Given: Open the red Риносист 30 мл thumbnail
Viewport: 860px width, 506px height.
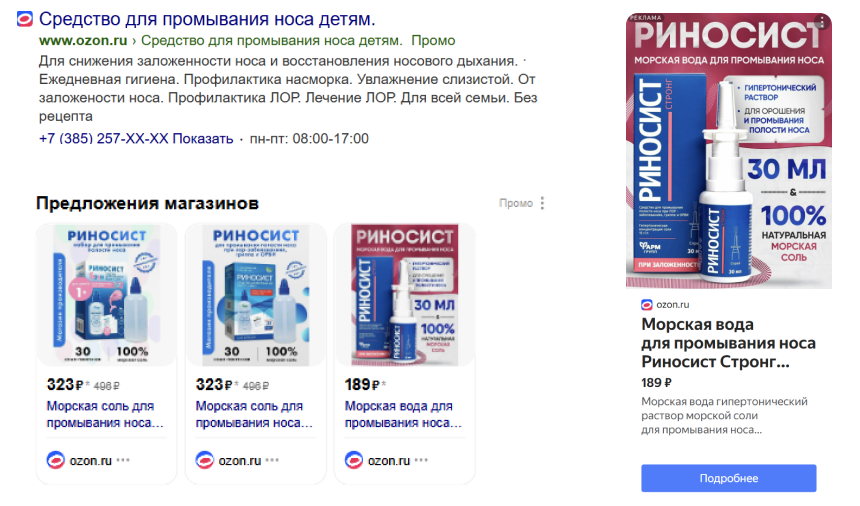Looking at the screenshot, I should click(x=405, y=294).
